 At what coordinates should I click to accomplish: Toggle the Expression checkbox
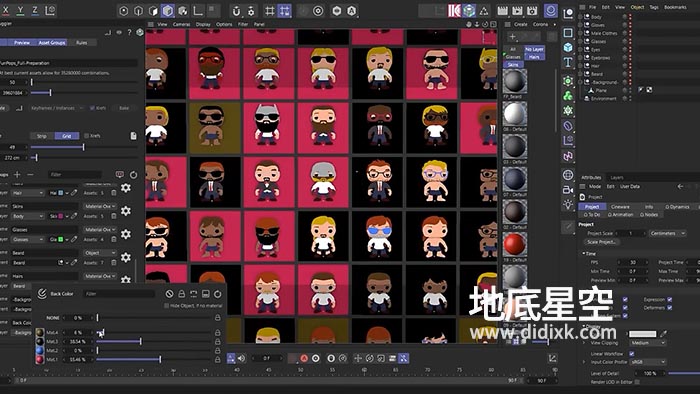coord(670,299)
